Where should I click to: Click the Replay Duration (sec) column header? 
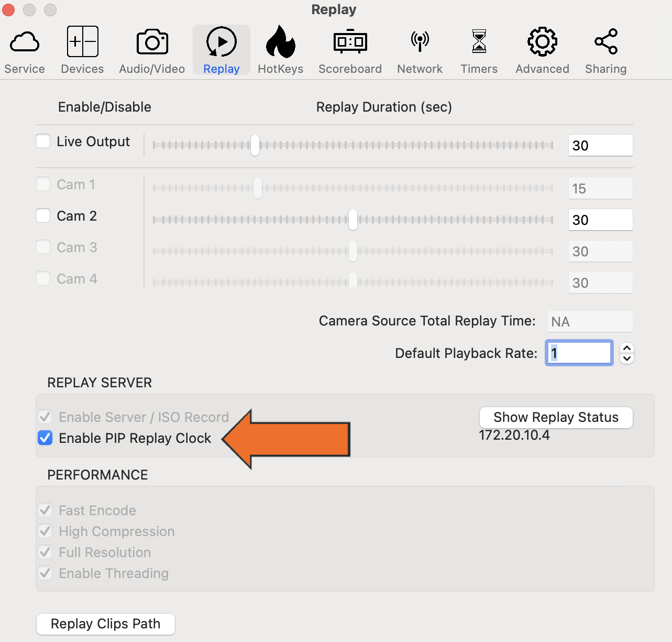(x=384, y=107)
